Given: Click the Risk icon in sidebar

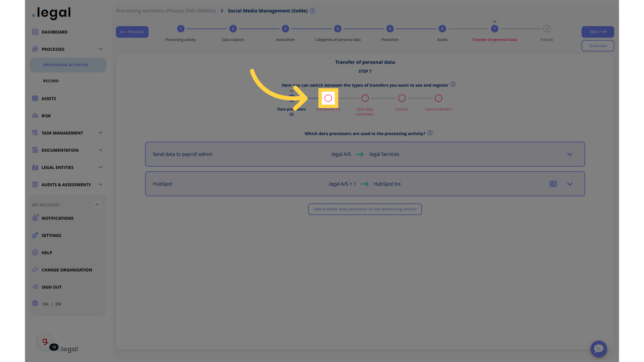Looking at the screenshot, I should pos(35,115).
